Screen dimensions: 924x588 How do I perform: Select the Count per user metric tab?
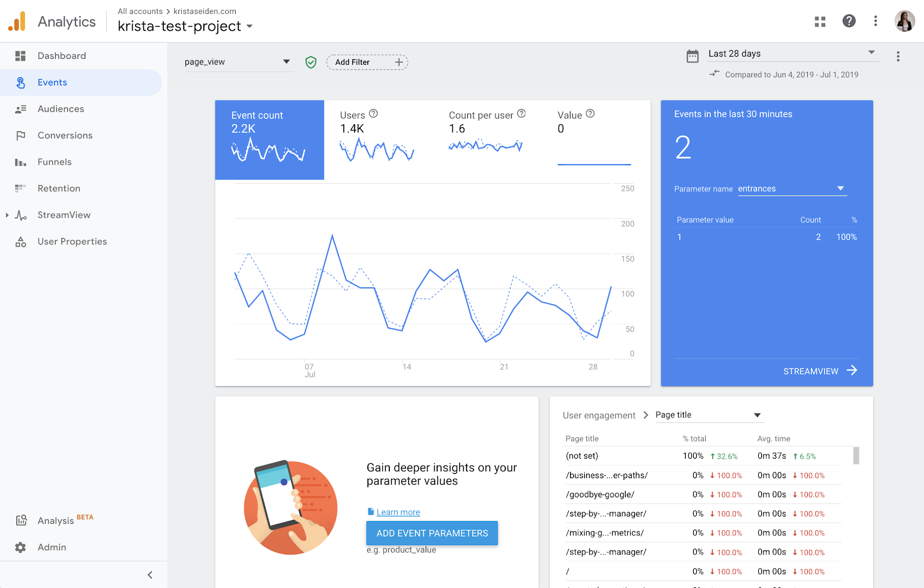tap(487, 140)
